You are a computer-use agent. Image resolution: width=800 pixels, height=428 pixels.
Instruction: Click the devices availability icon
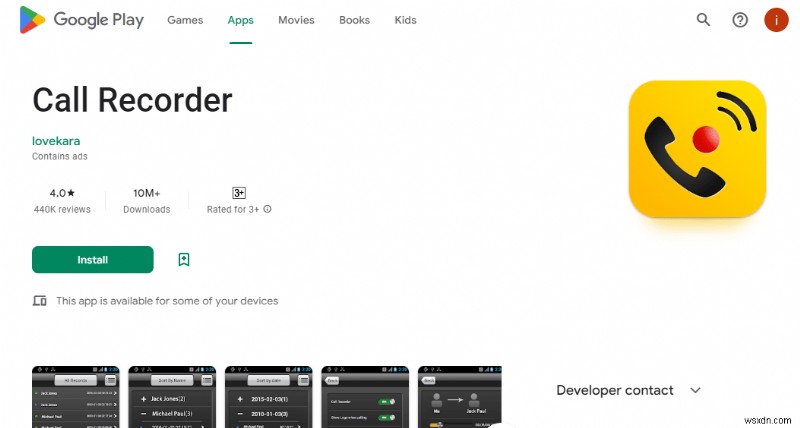click(40, 301)
